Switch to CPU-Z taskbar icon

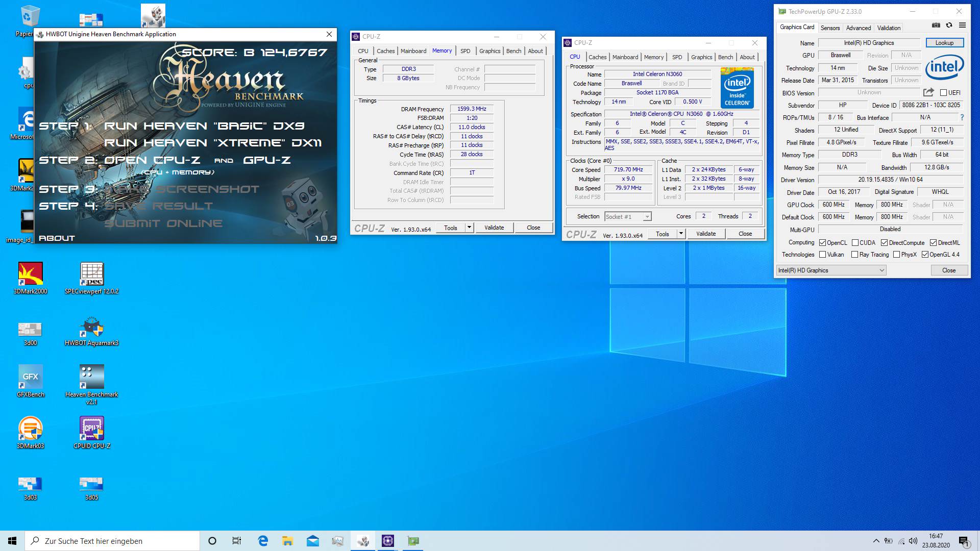tap(388, 541)
